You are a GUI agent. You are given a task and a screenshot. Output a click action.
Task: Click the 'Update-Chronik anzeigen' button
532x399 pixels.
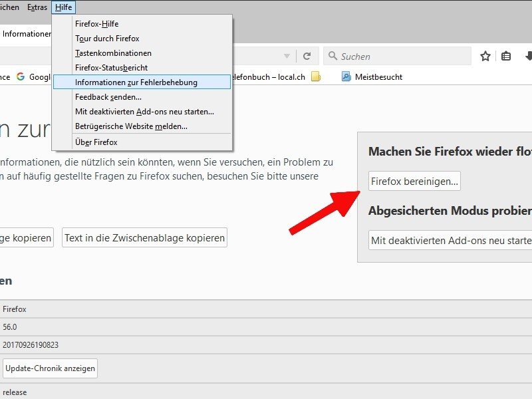[51, 368]
